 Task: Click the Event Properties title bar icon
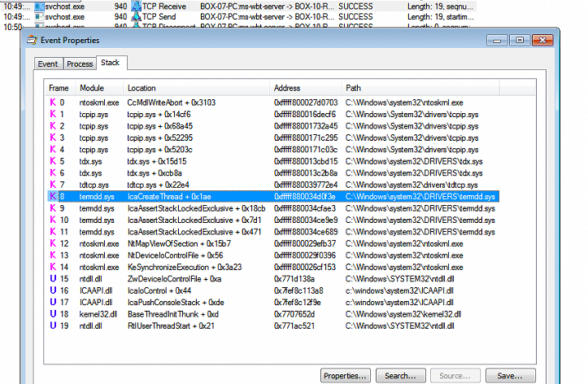coord(32,39)
